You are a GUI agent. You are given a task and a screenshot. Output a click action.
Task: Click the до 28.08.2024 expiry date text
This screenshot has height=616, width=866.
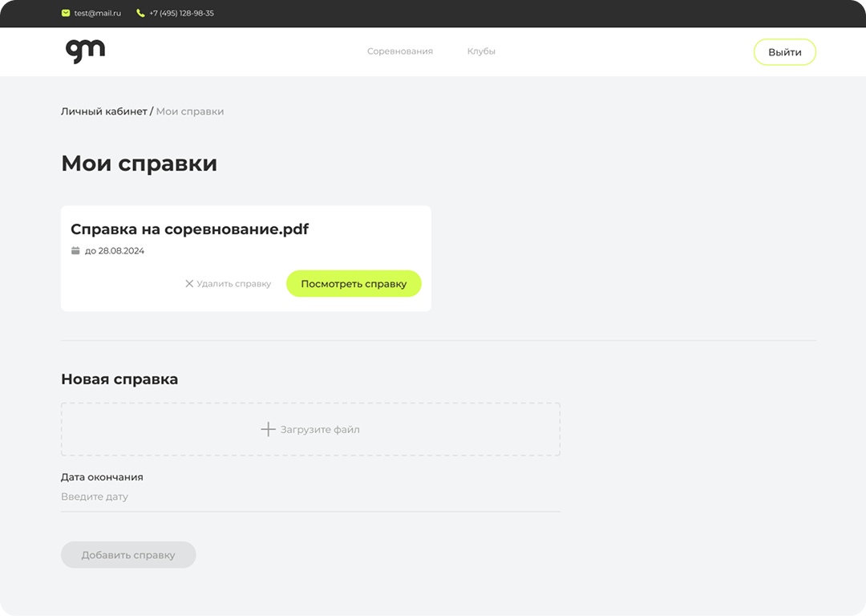[x=115, y=251]
